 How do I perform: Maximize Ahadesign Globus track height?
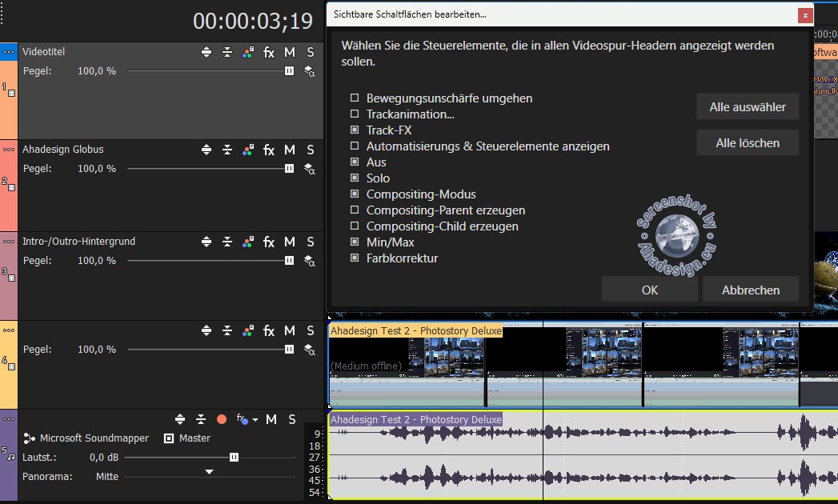click(x=206, y=150)
